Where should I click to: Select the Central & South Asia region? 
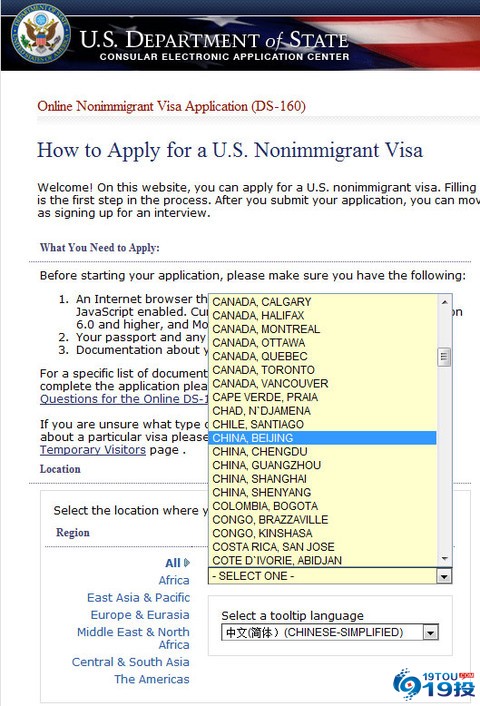coord(131,662)
